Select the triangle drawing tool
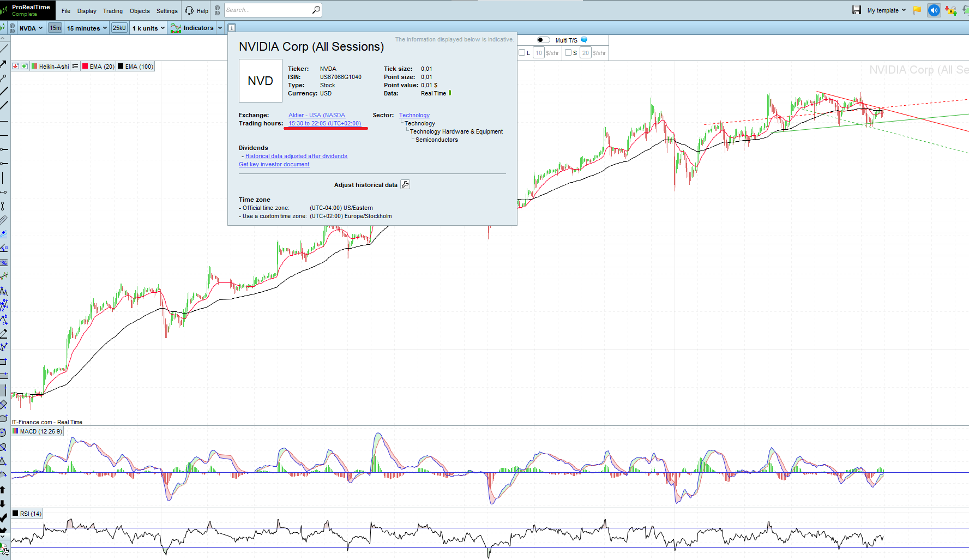 (x=3, y=461)
